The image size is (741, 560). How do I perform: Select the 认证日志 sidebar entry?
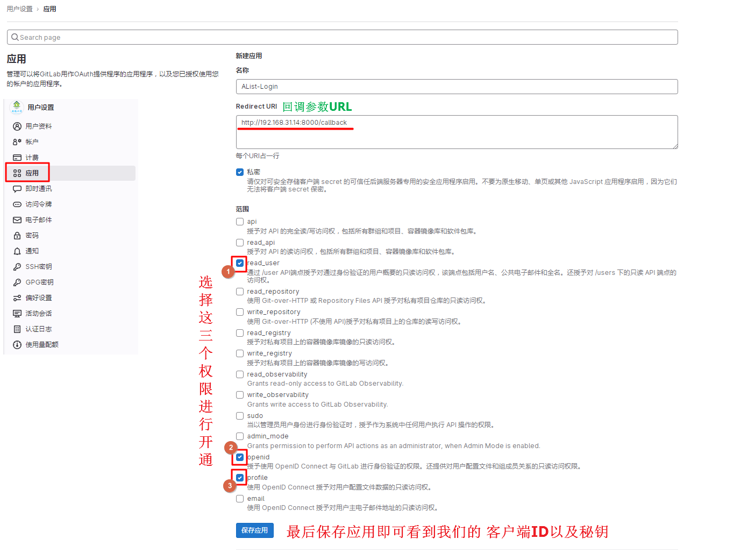38,329
